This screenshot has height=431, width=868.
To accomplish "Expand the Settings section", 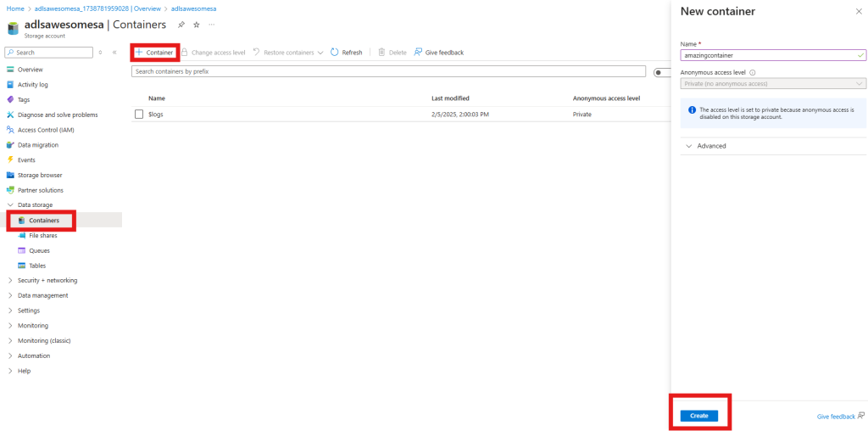I will coord(10,311).
